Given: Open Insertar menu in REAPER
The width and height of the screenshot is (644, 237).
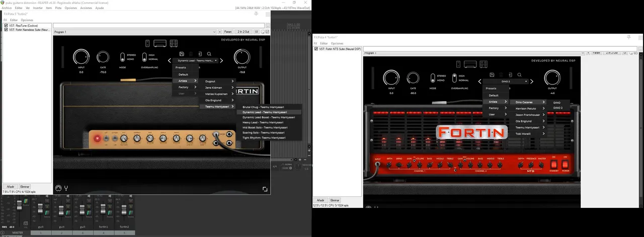Looking at the screenshot, I should pos(38,8).
